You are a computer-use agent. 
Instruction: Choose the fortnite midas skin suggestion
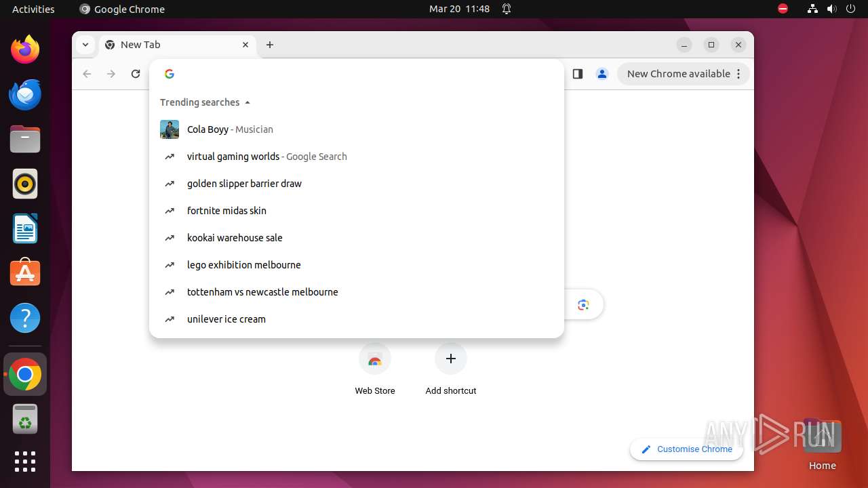coord(357,211)
